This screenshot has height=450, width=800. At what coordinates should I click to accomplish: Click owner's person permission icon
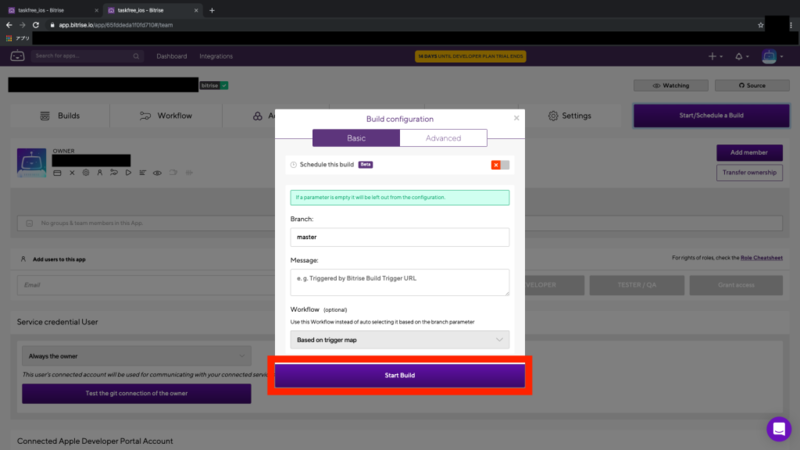(100, 173)
